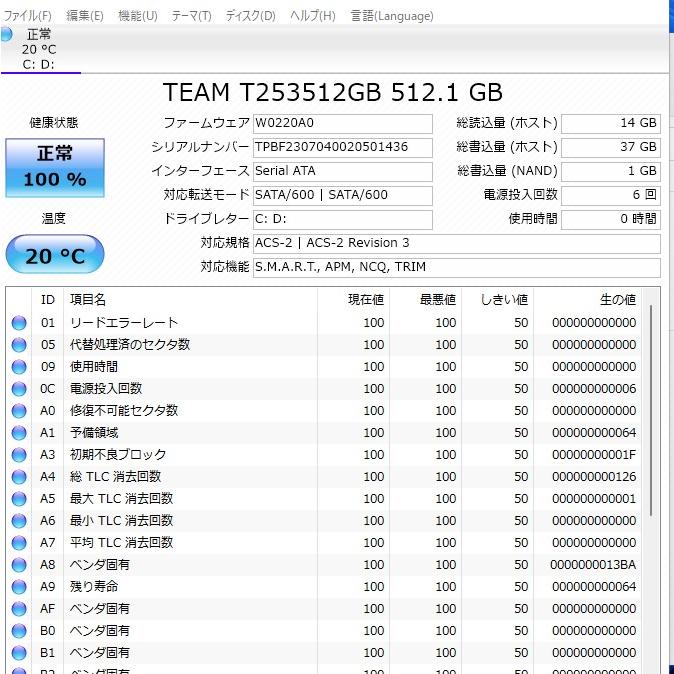
Task: Click the status icon of row 0C 電源投入回数
Action: (x=19, y=389)
